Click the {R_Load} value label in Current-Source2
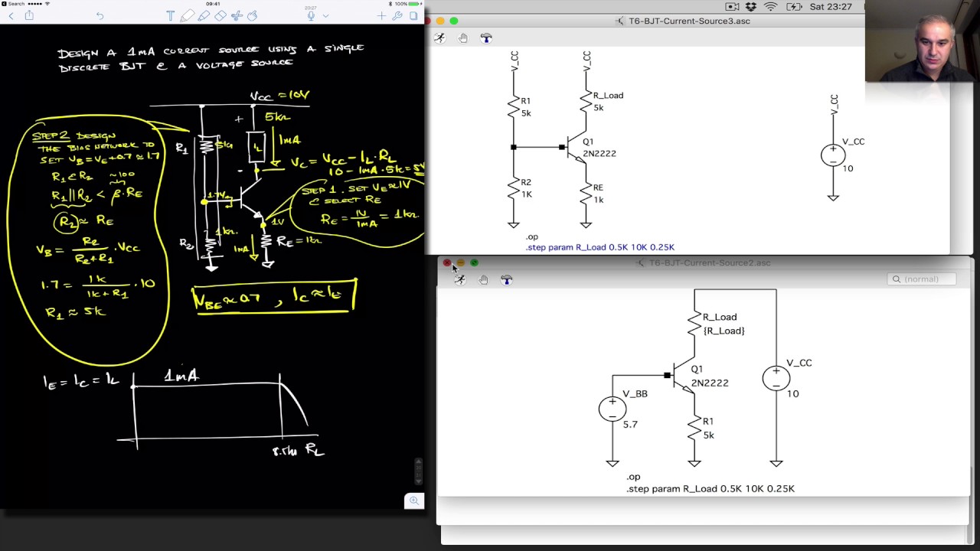 [724, 331]
